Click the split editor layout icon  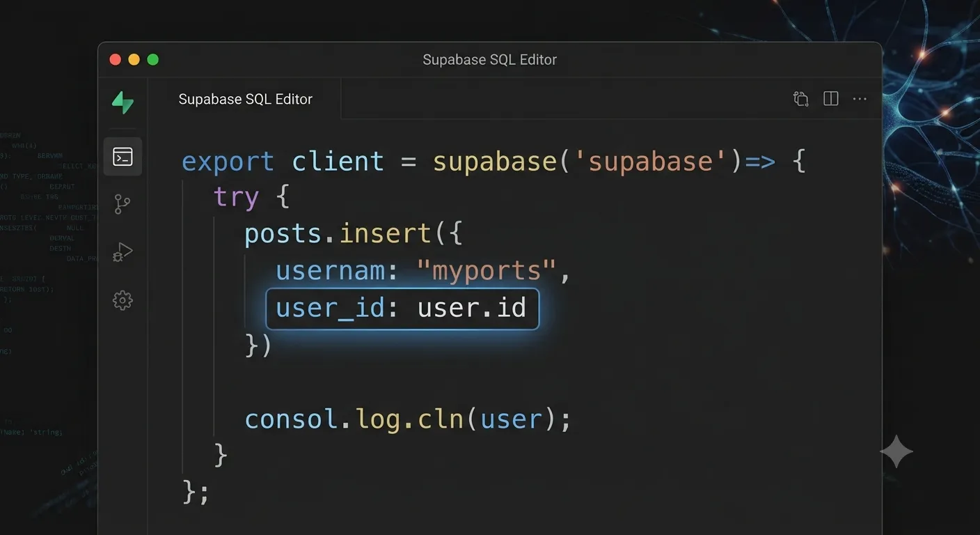tap(831, 99)
